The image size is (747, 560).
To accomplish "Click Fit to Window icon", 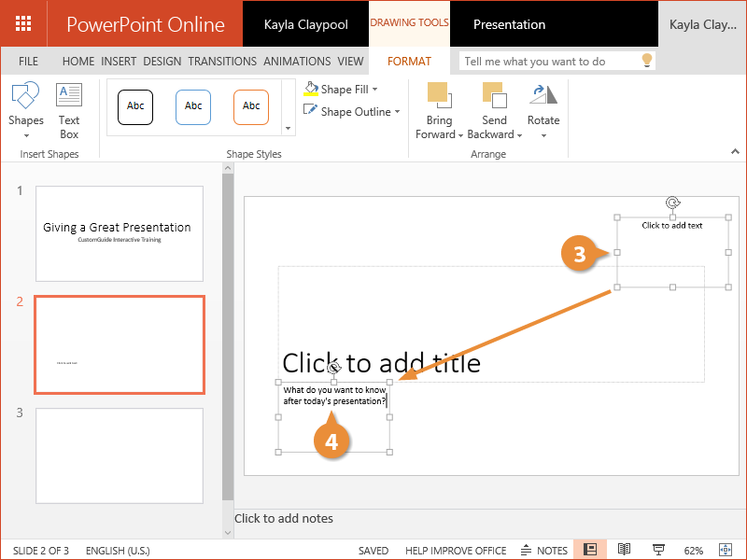I will coord(725,550).
